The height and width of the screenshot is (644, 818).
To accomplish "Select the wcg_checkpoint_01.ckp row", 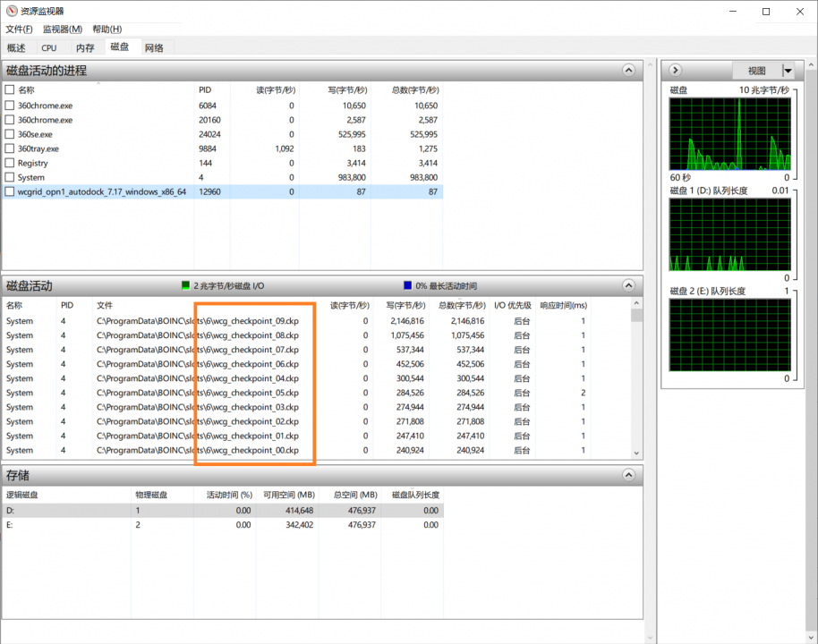I will (297, 436).
